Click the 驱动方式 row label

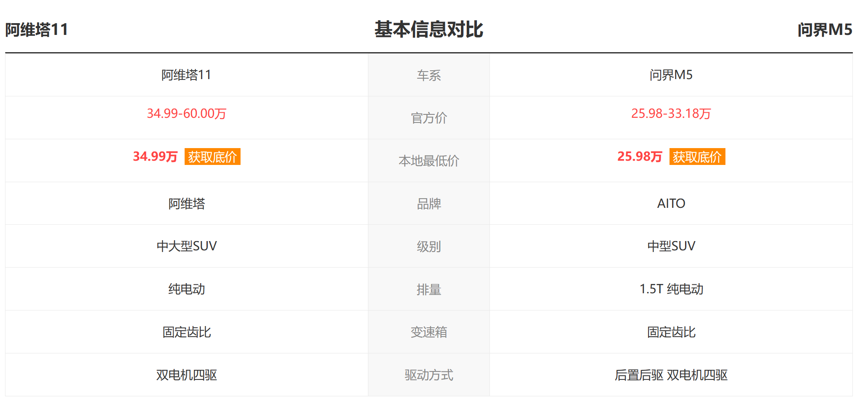point(429,375)
